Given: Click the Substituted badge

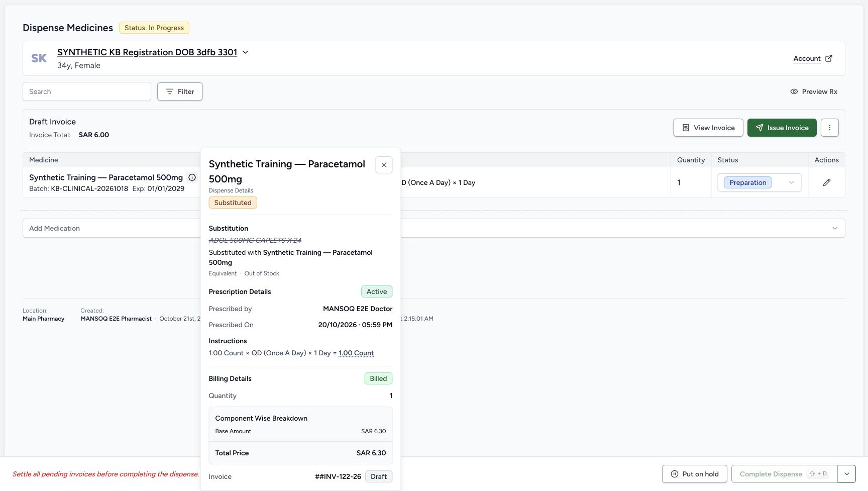Looking at the screenshot, I should pos(233,203).
